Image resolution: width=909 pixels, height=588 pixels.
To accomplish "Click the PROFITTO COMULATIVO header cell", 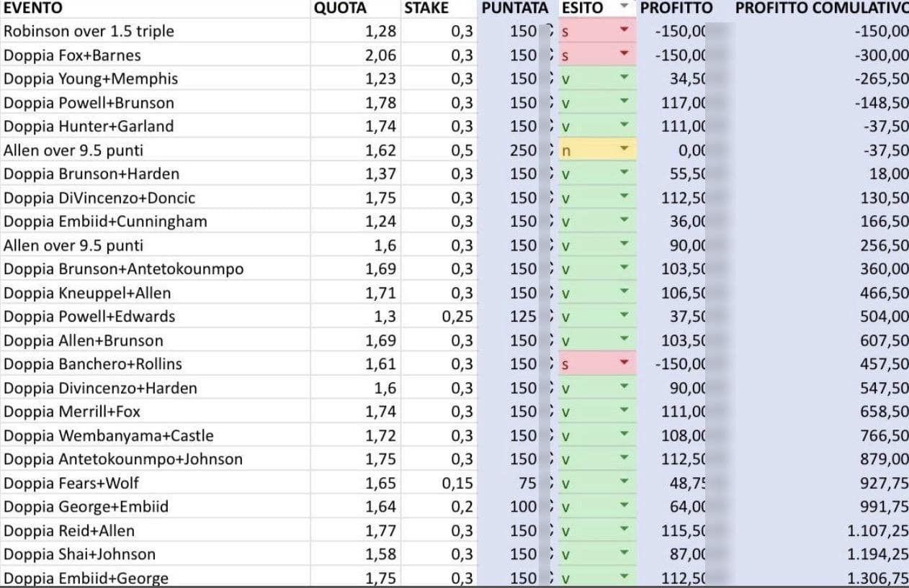I will point(821,8).
